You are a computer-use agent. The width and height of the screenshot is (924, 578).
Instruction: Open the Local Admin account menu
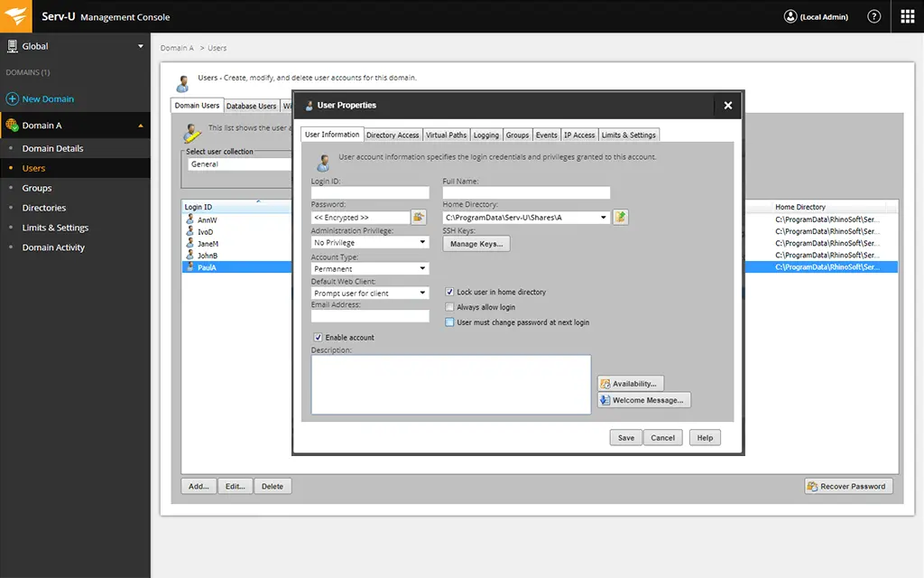click(x=815, y=15)
